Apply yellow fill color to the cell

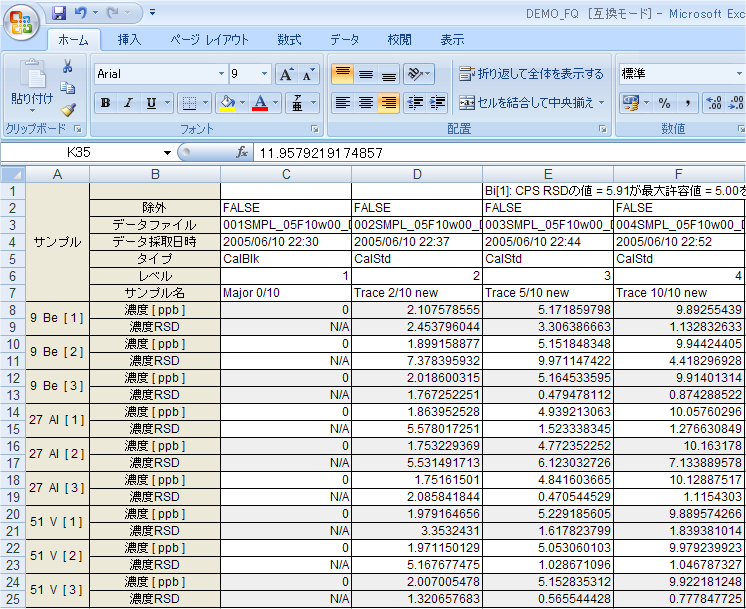[x=227, y=103]
